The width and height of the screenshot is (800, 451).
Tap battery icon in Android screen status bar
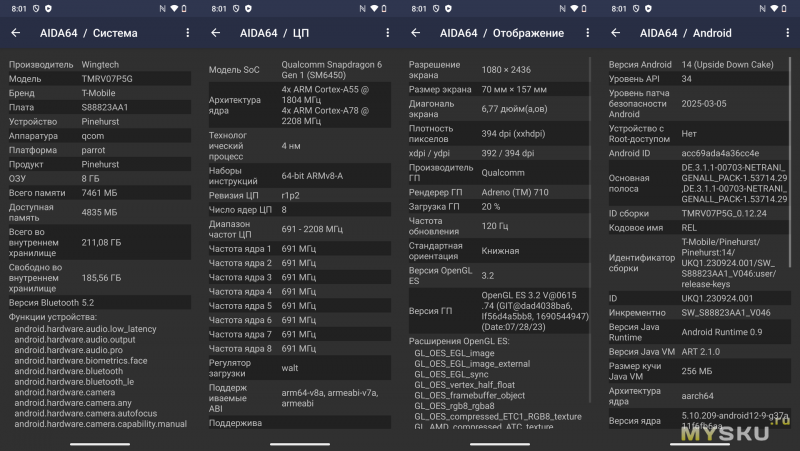(x=784, y=9)
